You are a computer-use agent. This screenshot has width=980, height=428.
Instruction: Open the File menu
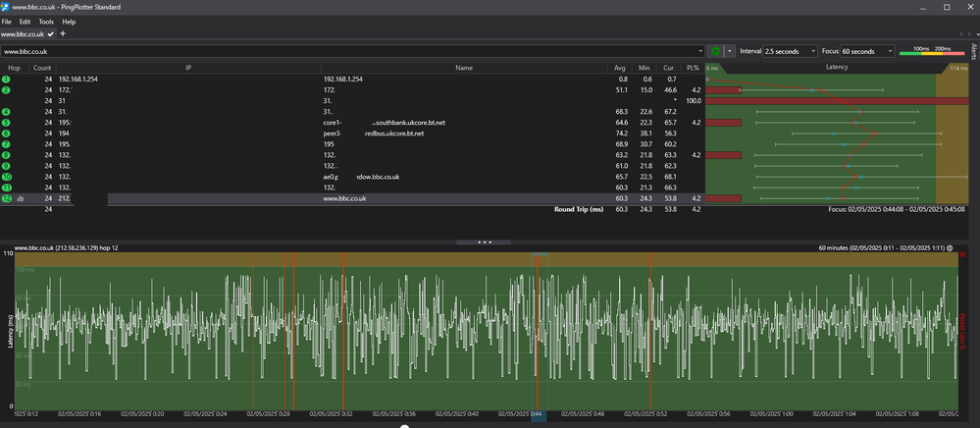point(7,21)
